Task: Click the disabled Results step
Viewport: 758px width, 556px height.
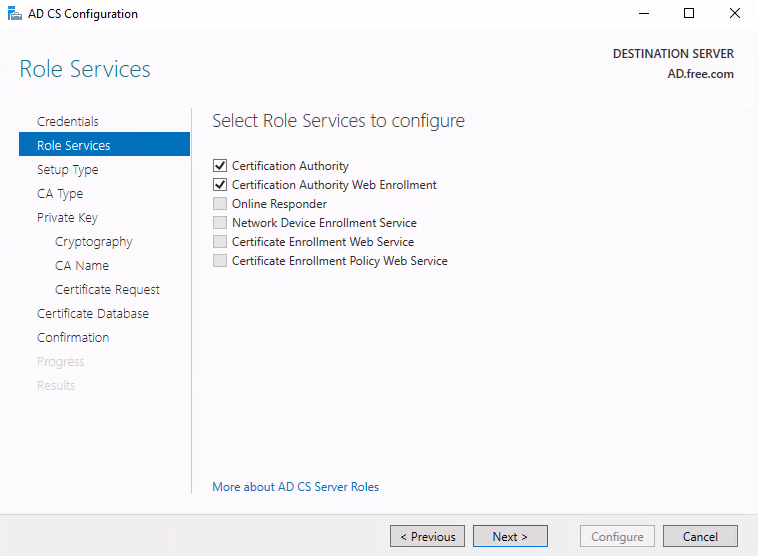Action: pyautogui.click(x=56, y=385)
